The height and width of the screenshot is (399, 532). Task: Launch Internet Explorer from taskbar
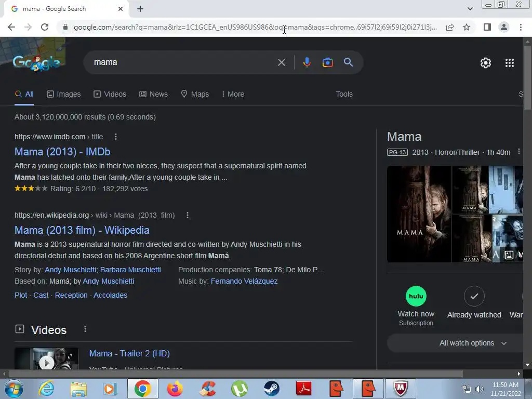click(46, 389)
